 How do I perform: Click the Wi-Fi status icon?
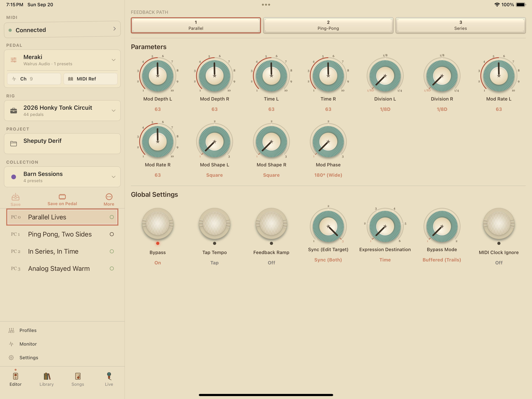coord(497,4)
